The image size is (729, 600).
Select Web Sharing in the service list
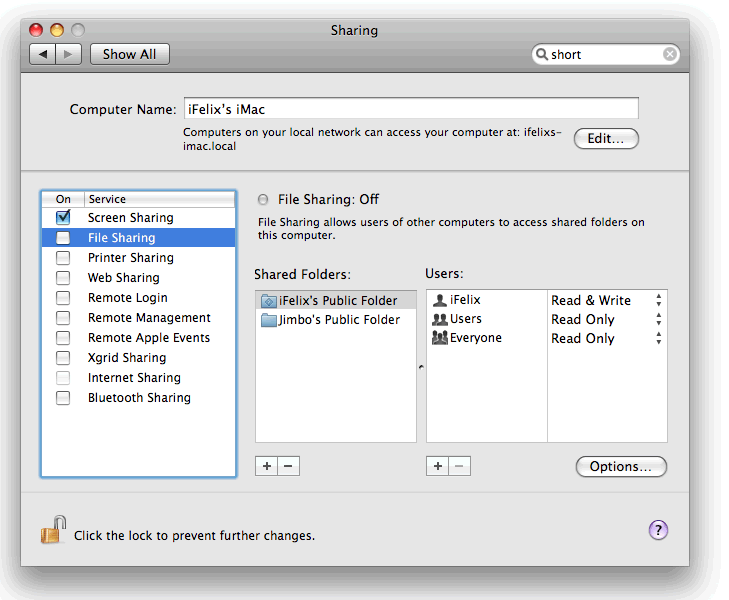pos(123,278)
